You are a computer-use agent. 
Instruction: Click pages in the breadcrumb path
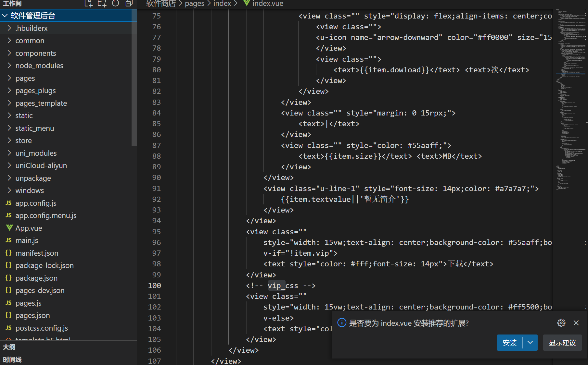click(195, 4)
